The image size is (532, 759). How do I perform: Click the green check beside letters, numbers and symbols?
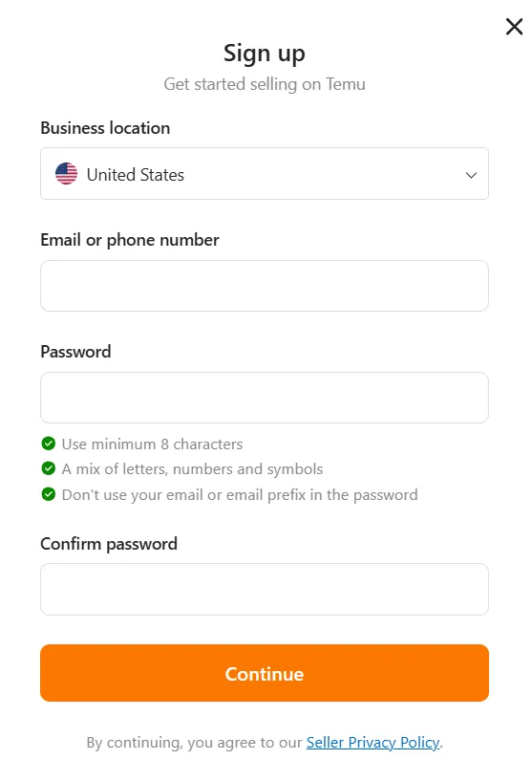click(49, 468)
